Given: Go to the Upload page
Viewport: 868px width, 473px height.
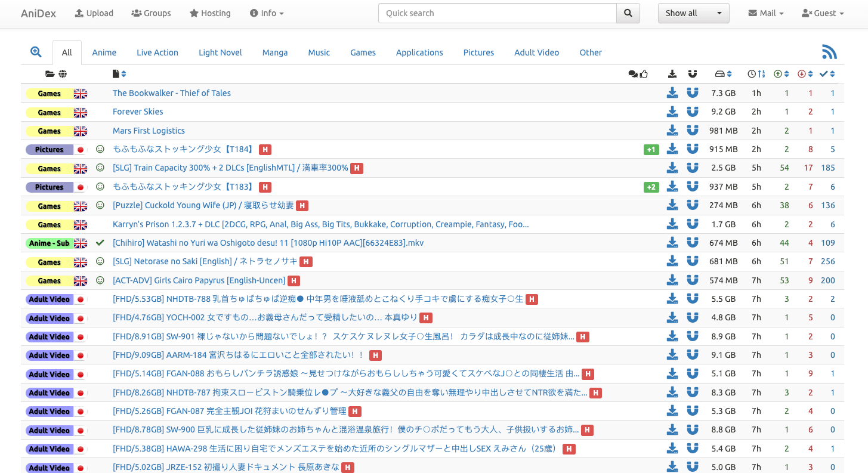Looking at the screenshot, I should [94, 13].
